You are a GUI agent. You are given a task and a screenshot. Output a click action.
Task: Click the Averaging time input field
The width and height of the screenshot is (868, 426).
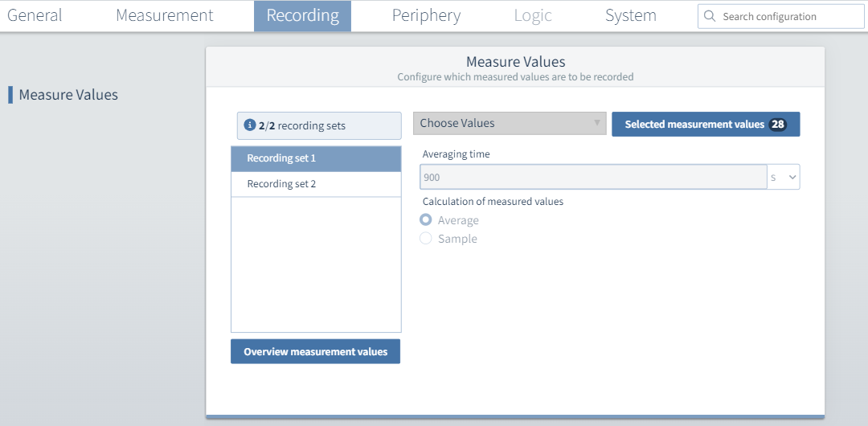(592, 177)
